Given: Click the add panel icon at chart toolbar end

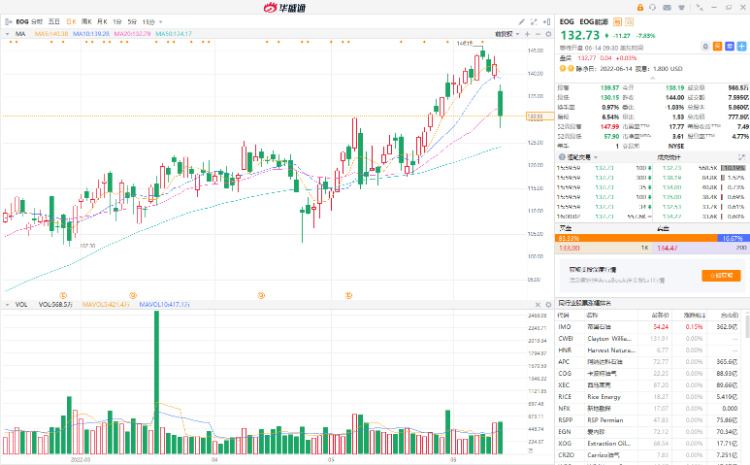Looking at the screenshot, I should (547, 22).
